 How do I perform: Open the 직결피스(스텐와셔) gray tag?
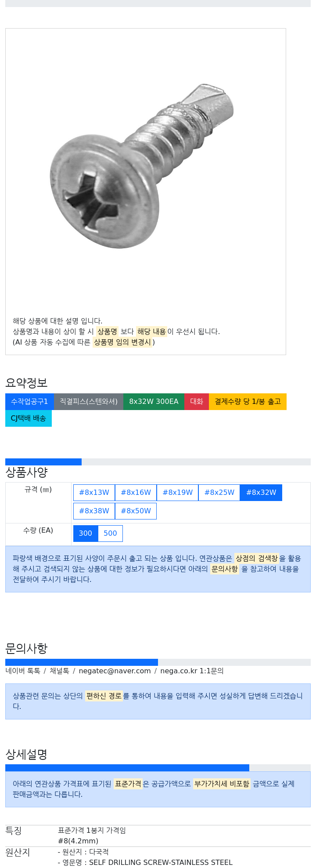click(89, 401)
